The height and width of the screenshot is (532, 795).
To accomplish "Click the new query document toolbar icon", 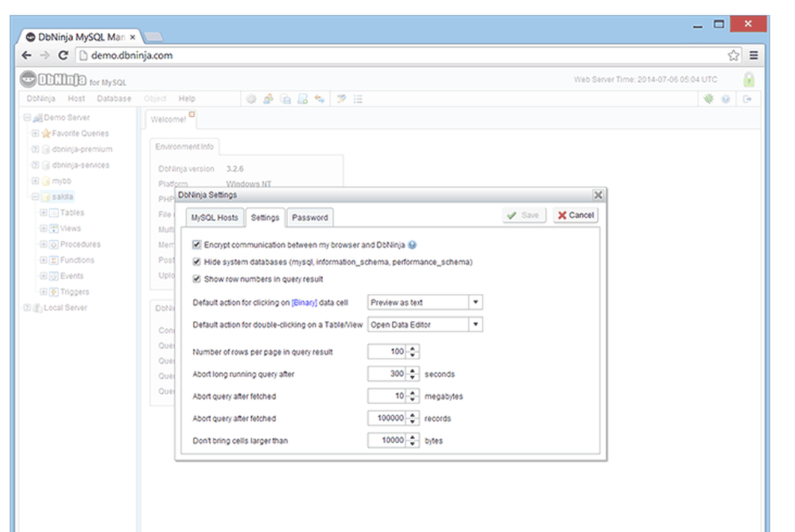I will click(x=303, y=99).
